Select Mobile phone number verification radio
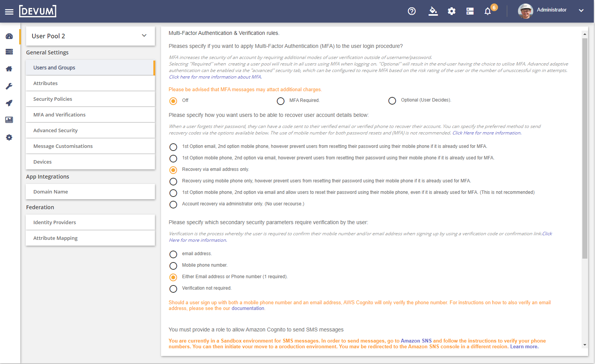This screenshot has height=364, width=595. 173,266
